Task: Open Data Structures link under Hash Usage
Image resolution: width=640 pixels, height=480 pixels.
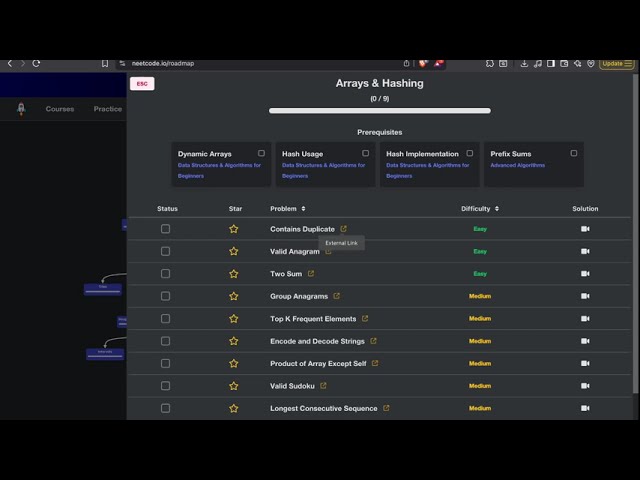Action: [x=323, y=171]
